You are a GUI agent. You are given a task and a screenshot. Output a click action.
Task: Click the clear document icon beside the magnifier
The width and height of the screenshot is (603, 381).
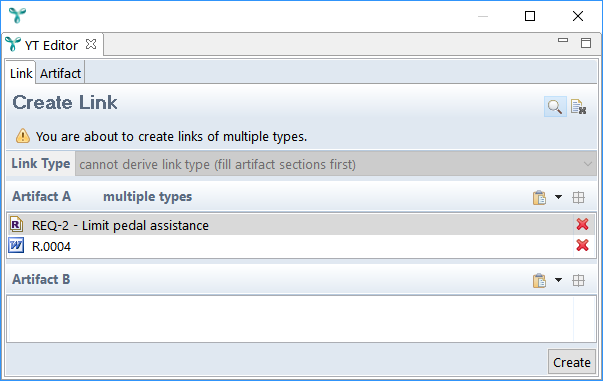(x=578, y=106)
